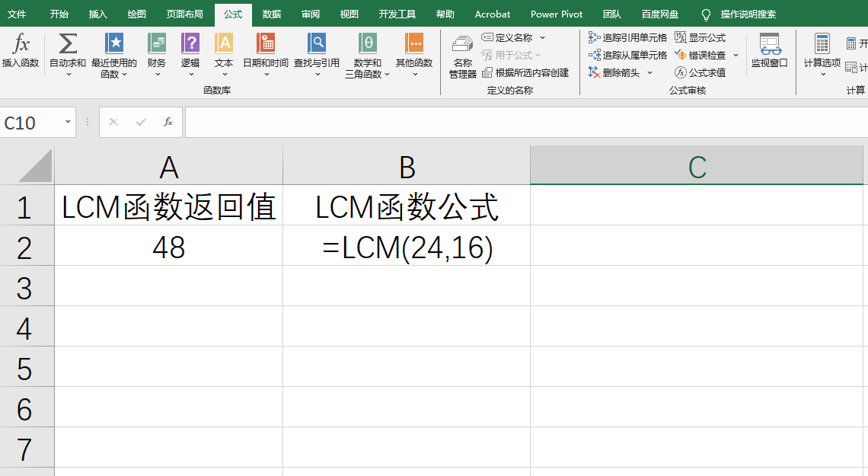Expand the Define Name (定义名称) dropdown arrow
This screenshot has width=868, height=476.
click(542, 37)
